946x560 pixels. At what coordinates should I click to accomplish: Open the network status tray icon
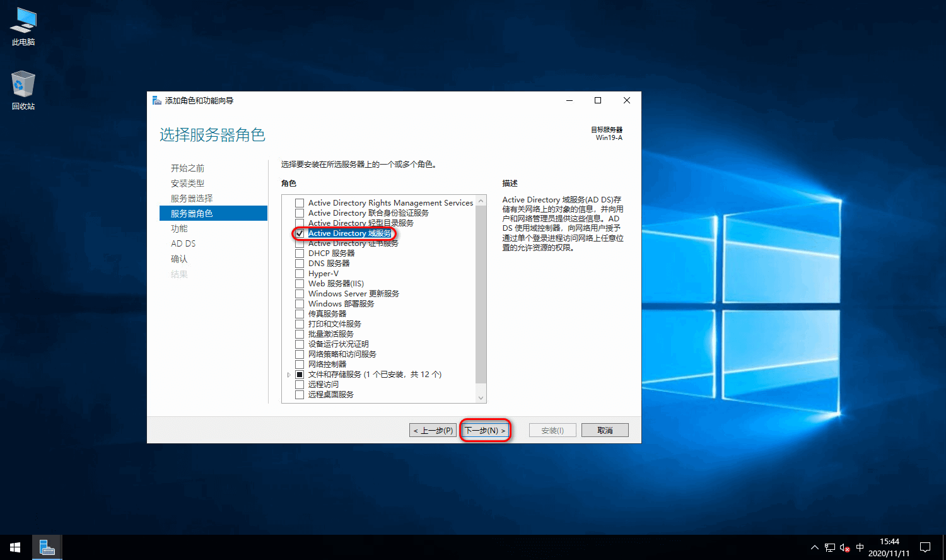point(829,547)
